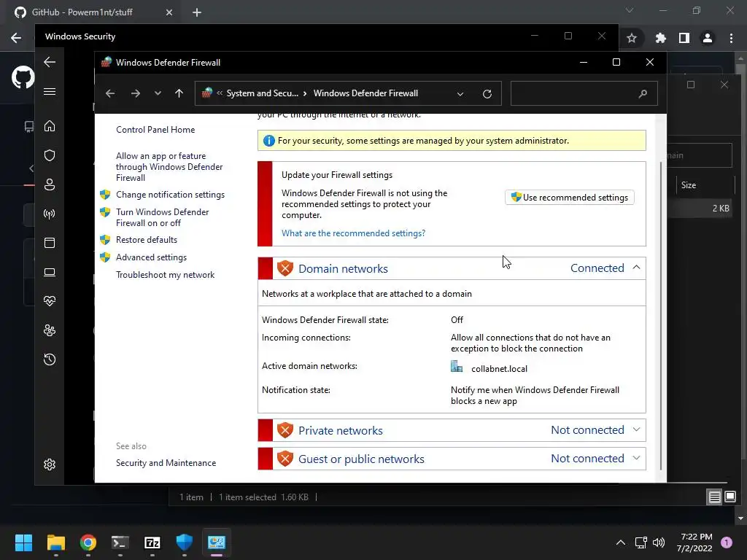This screenshot has height=560, width=747.
Task: Open Allow an app or feature link
Action: (169, 167)
